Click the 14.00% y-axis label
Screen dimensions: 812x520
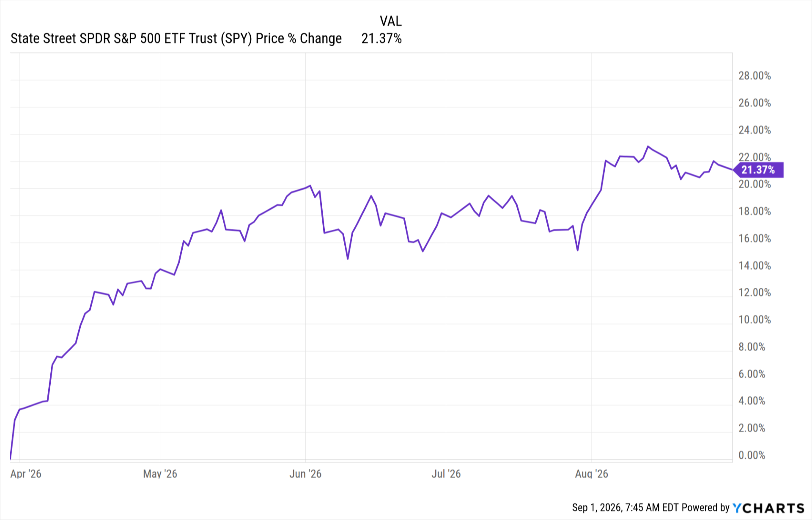[754, 266]
